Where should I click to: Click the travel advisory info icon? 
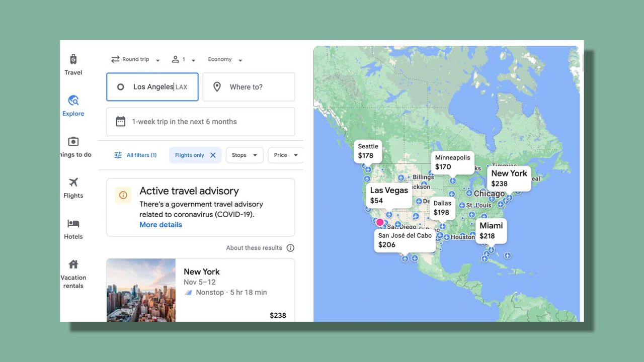pyautogui.click(x=123, y=195)
